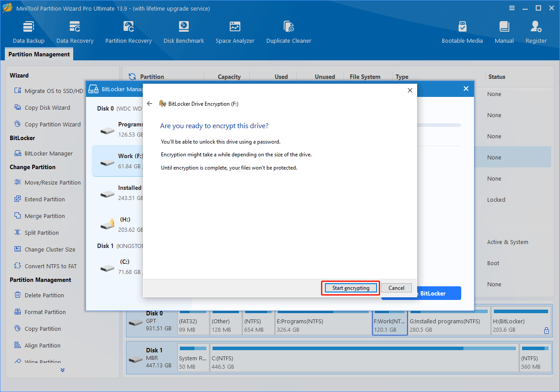Choose Format Partition
Screen dimensions: 560x392
coord(40,312)
